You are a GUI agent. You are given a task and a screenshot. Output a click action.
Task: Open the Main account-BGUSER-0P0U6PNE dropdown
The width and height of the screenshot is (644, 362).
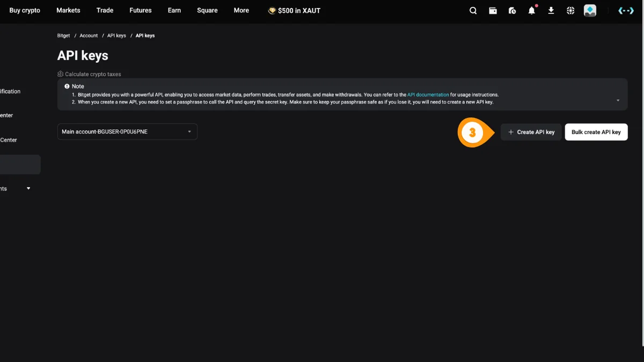pos(127,132)
